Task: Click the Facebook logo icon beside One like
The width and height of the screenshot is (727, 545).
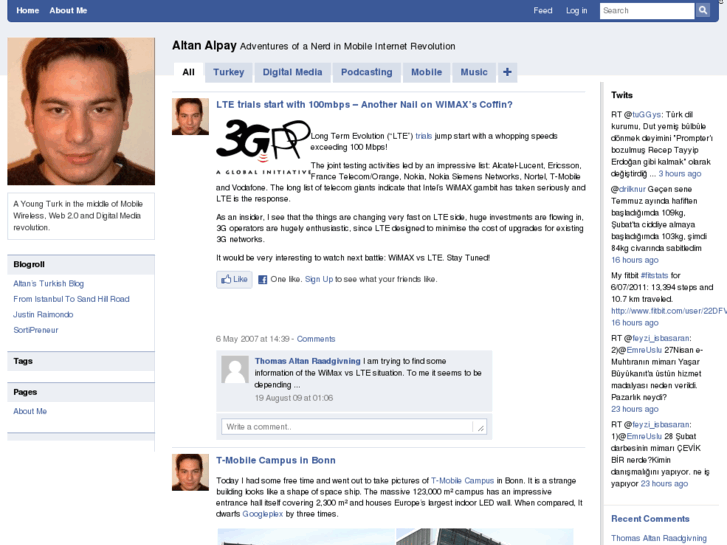Action: (x=262, y=280)
